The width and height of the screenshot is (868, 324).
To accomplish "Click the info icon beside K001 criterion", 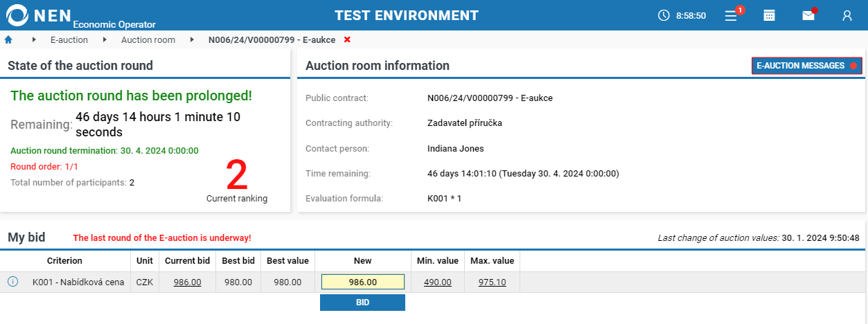I will [12, 282].
